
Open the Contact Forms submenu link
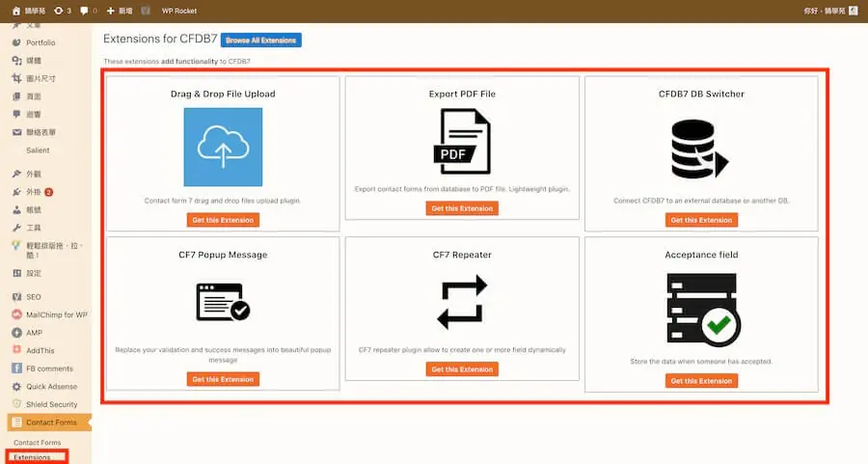(37, 443)
